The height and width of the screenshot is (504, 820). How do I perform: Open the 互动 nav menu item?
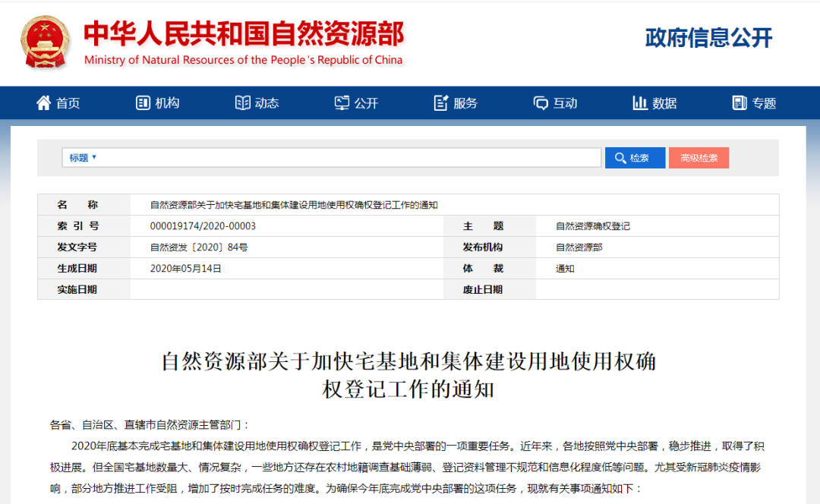[x=555, y=103]
